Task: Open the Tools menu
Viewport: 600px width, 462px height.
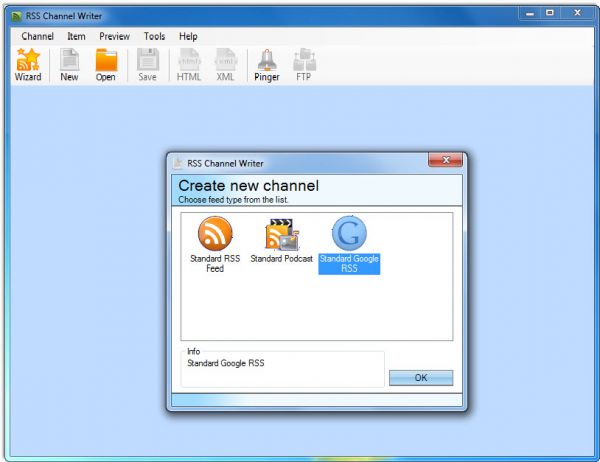Action: pyautogui.click(x=154, y=36)
